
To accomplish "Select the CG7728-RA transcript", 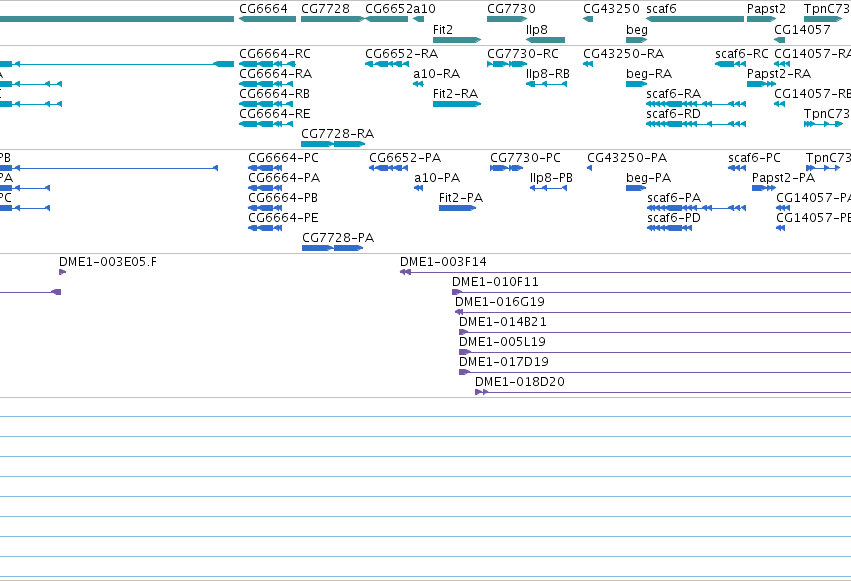I will click(x=333, y=144).
